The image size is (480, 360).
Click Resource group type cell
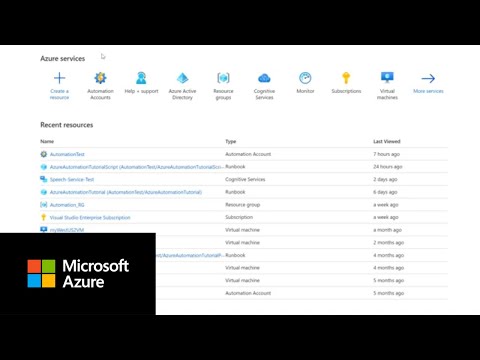[x=242, y=205]
